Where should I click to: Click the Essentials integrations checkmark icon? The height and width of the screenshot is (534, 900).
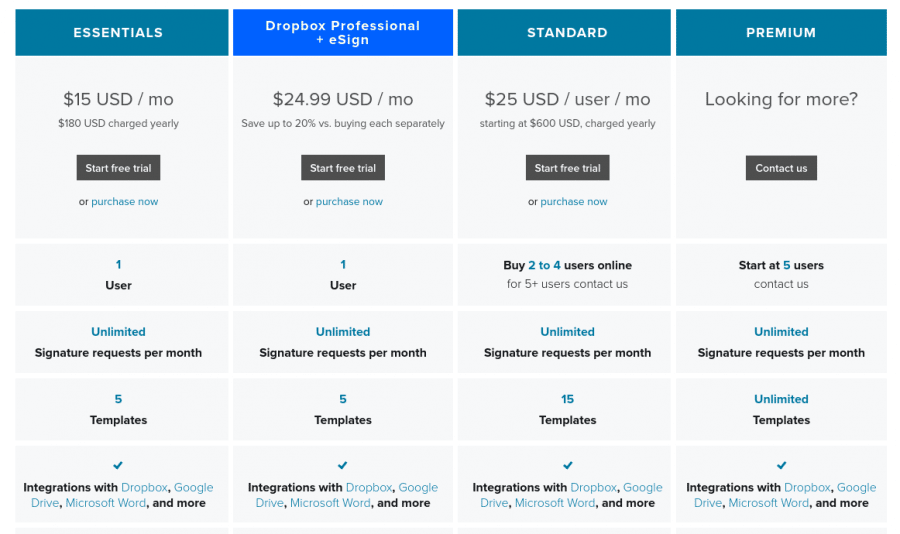[118, 465]
